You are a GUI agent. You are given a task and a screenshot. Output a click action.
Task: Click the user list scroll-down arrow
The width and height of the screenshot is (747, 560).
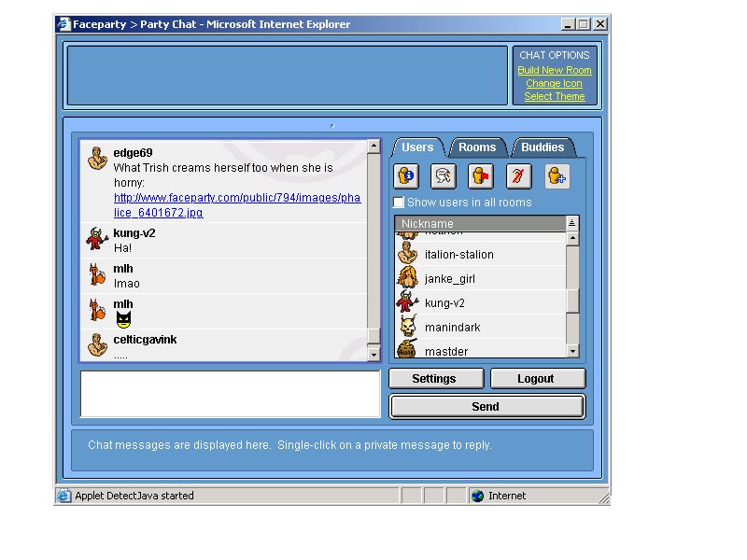click(572, 352)
